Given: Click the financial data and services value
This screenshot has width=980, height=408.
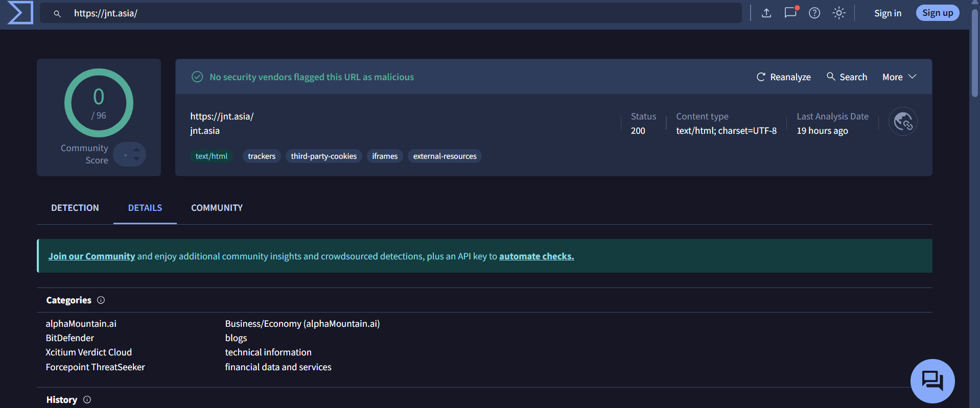Looking at the screenshot, I should (278, 367).
